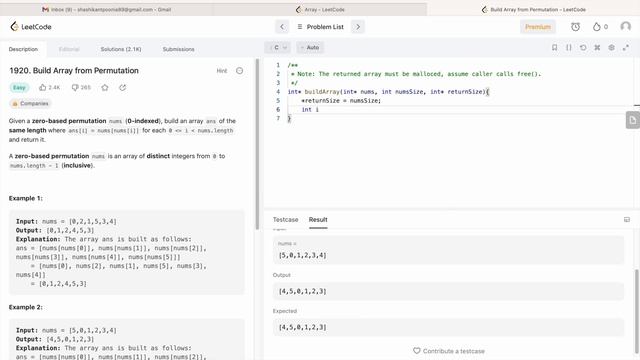Image resolution: width=640 pixels, height=360 pixels.
Task: Click code line 5 '*returnSize = numsSize;'
Action: pos(341,100)
